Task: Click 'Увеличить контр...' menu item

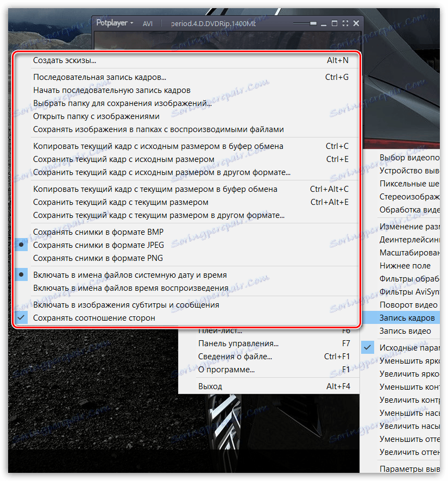Action: click(401, 400)
